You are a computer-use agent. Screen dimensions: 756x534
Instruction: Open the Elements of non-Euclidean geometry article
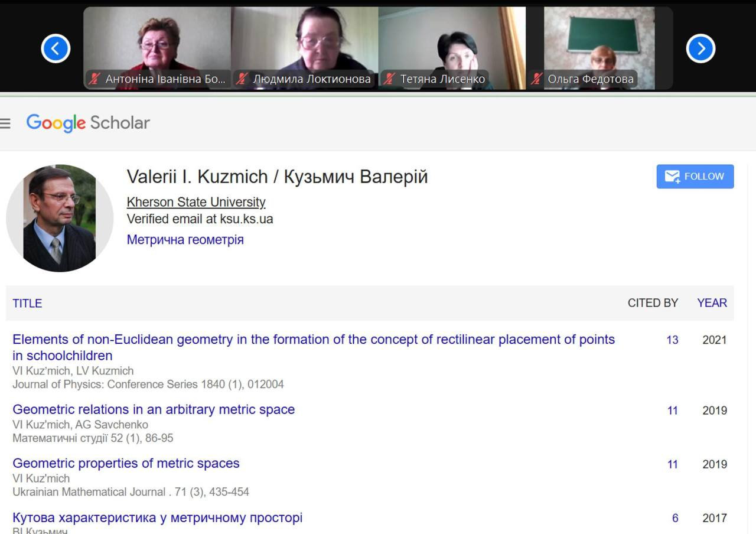314,347
